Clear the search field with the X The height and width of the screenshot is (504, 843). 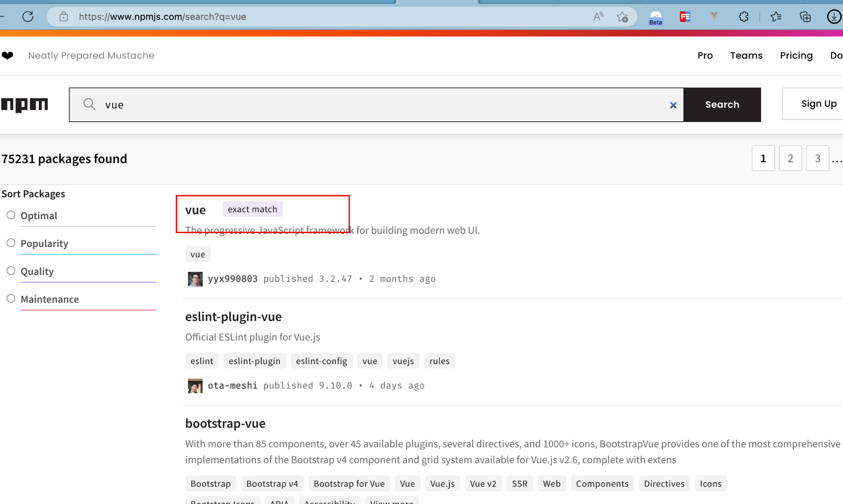pyautogui.click(x=673, y=105)
